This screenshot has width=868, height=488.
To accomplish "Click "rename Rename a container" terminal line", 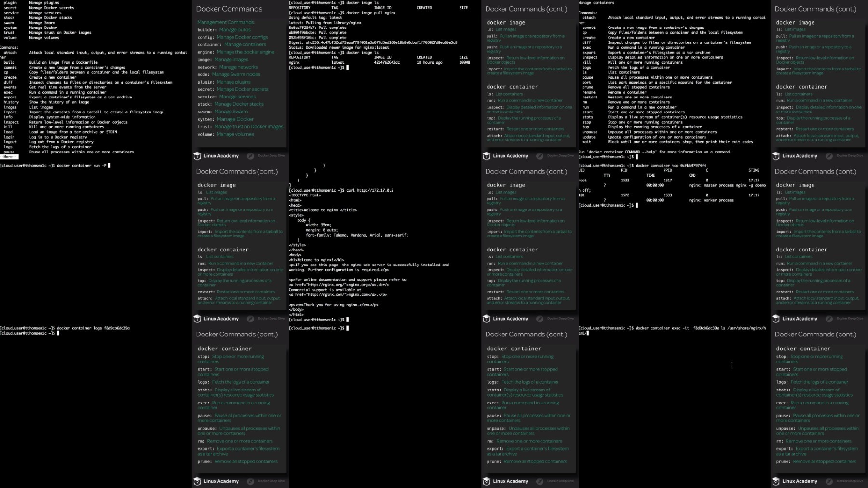I will [x=614, y=92].
